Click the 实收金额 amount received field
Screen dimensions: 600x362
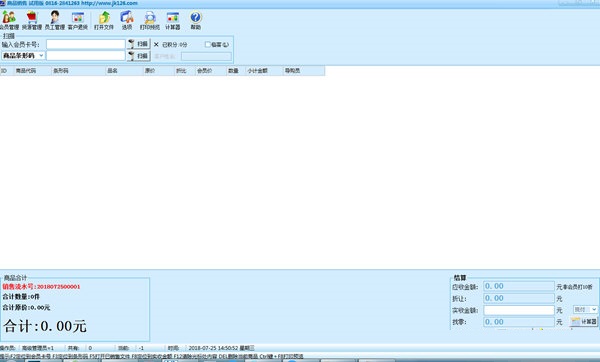tap(518, 310)
